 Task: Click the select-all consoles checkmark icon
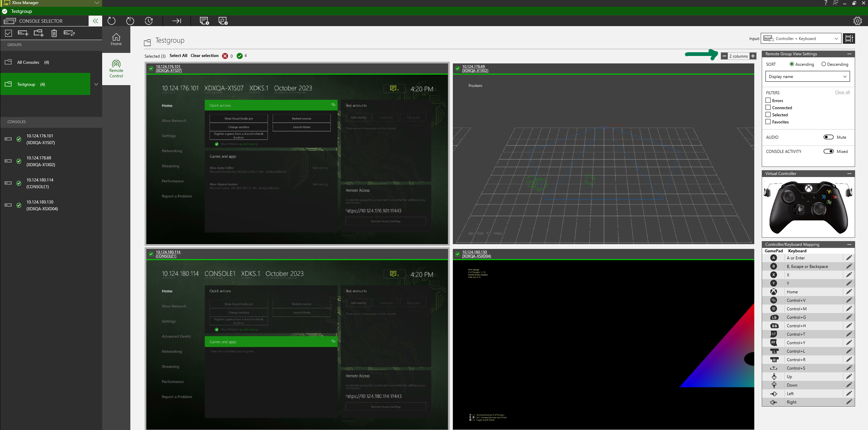coord(8,33)
